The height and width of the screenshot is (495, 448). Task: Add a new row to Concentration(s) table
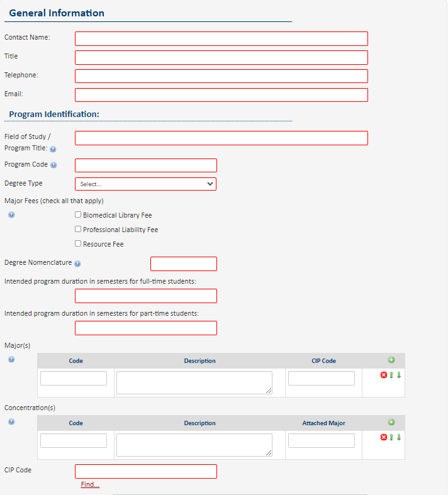click(391, 422)
